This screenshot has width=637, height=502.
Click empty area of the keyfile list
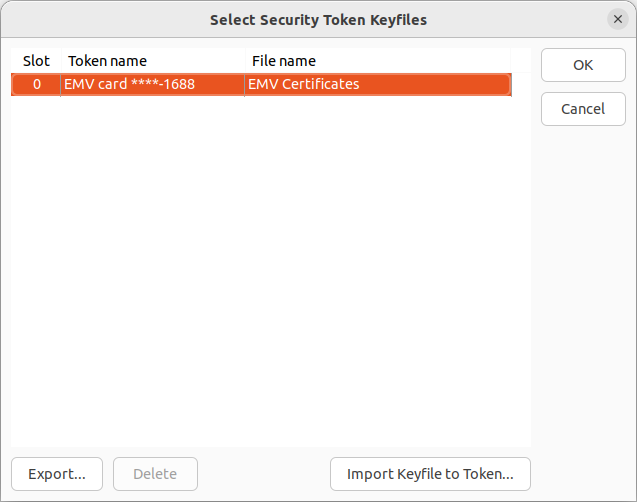(271, 271)
